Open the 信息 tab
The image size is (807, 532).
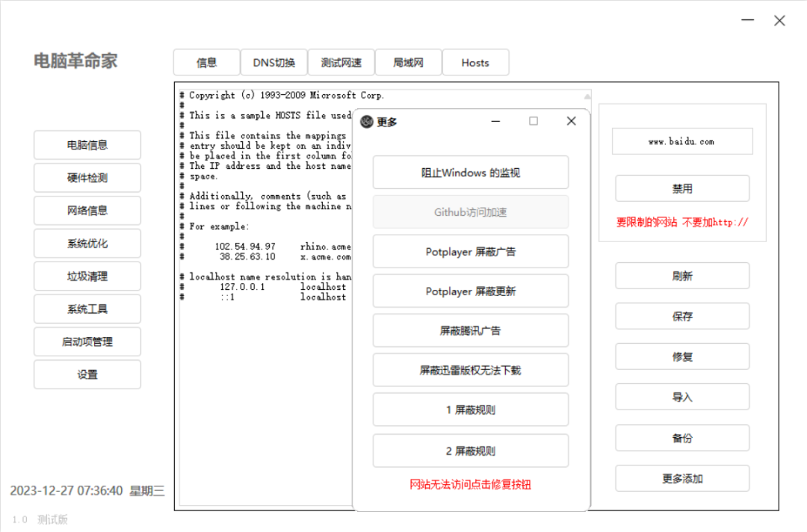pos(206,63)
